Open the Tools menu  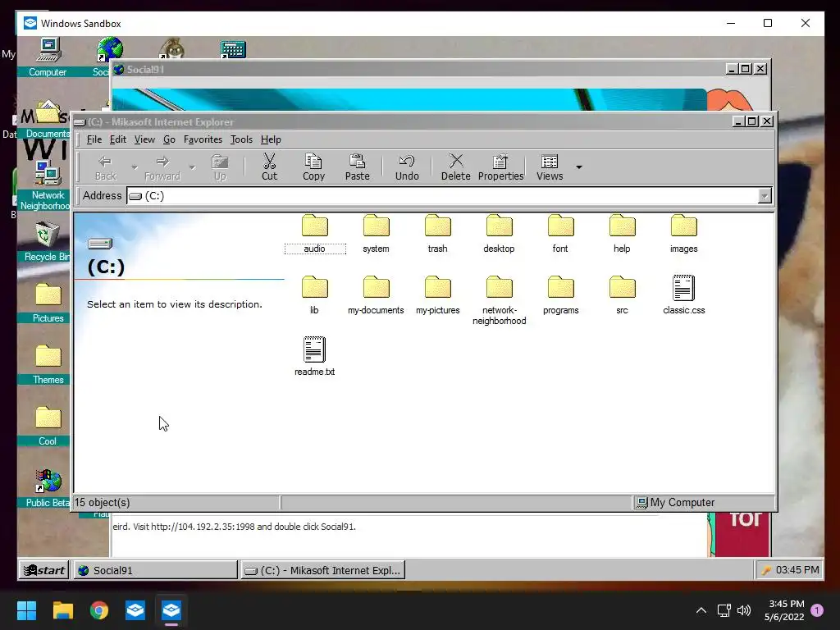(241, 139)
